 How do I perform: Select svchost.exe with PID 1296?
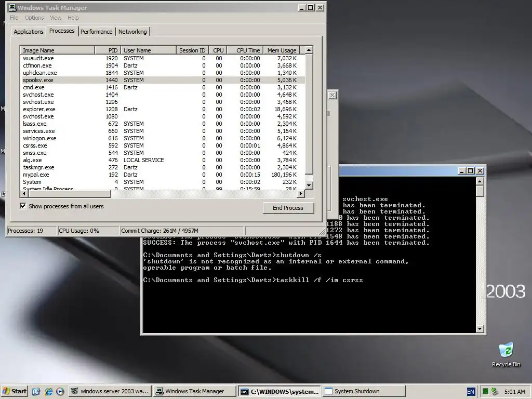[163, 102]
